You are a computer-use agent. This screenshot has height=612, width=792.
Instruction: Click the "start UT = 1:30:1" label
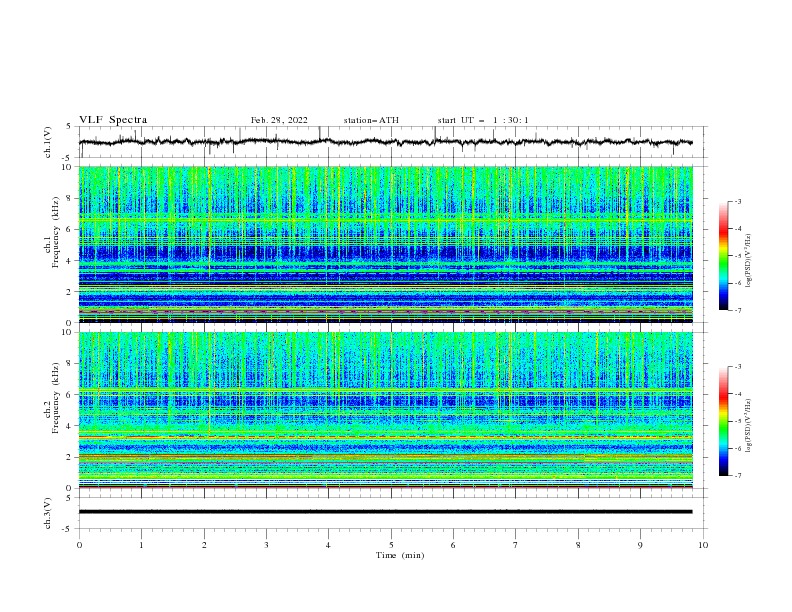483,120
